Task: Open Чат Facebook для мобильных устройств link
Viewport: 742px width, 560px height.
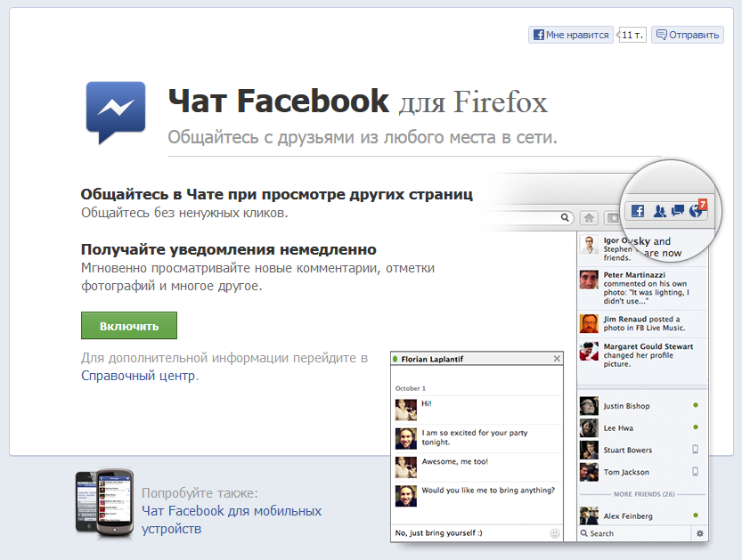Action: pyautogui.click(x=232, y=519)
